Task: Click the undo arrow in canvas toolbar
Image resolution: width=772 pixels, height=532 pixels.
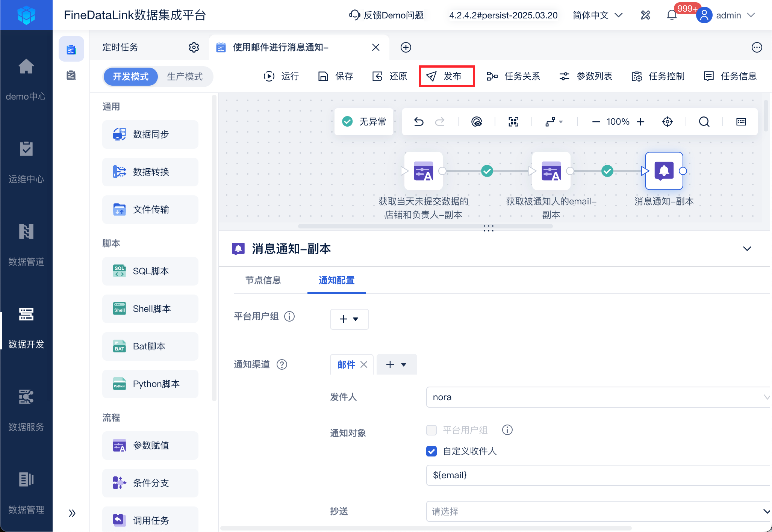Action: coord(419,122)
